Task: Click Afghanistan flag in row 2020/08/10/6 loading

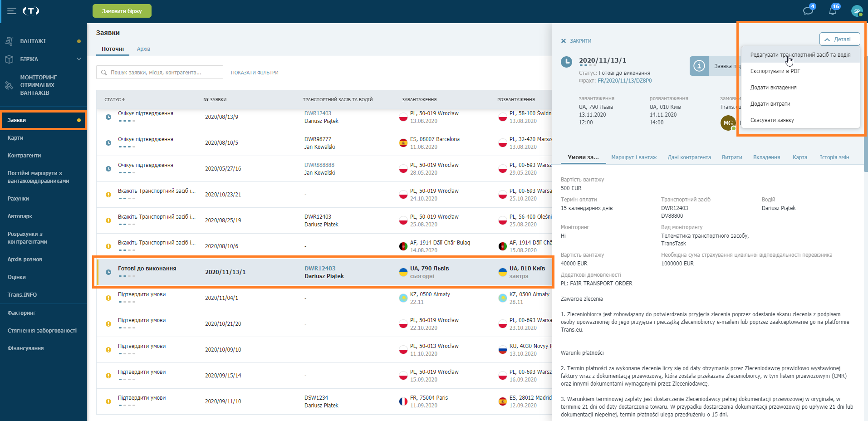Action: point(403,246)
